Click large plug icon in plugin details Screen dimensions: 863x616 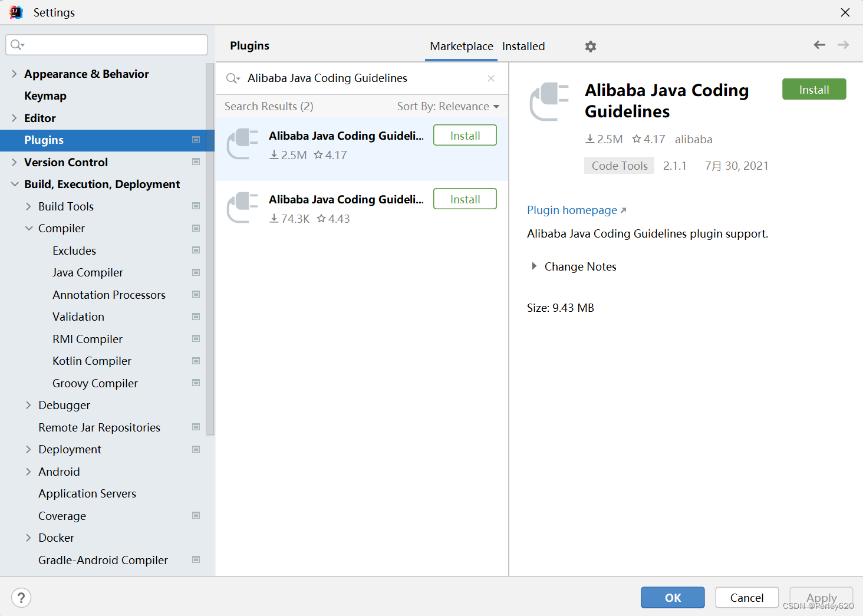pos(549,102)
